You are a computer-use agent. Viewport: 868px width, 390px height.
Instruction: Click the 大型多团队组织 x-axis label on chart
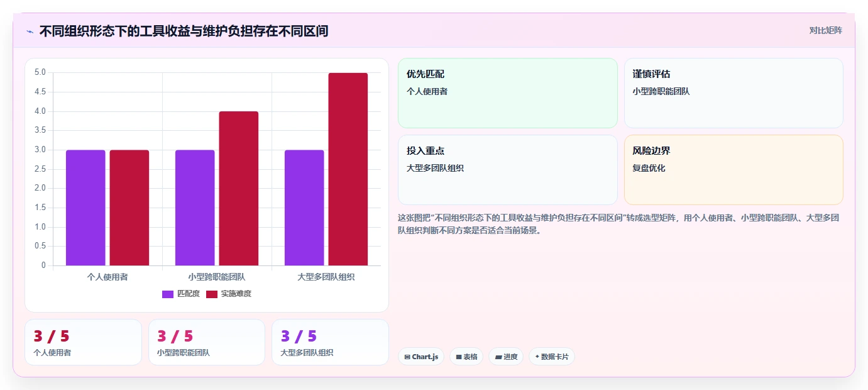(x=326, y=277)
